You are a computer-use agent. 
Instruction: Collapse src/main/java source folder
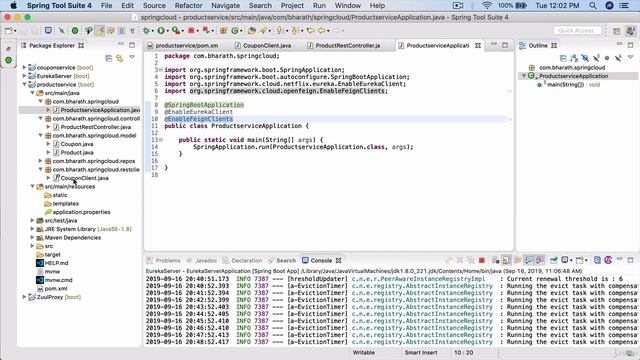(x=32, y=93)
